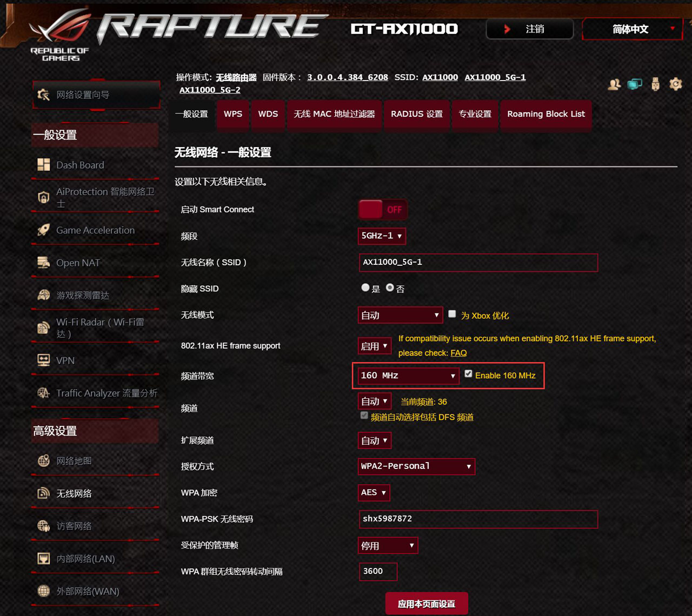Open the 网络设置向导 wizard icon

click(44, 95)
